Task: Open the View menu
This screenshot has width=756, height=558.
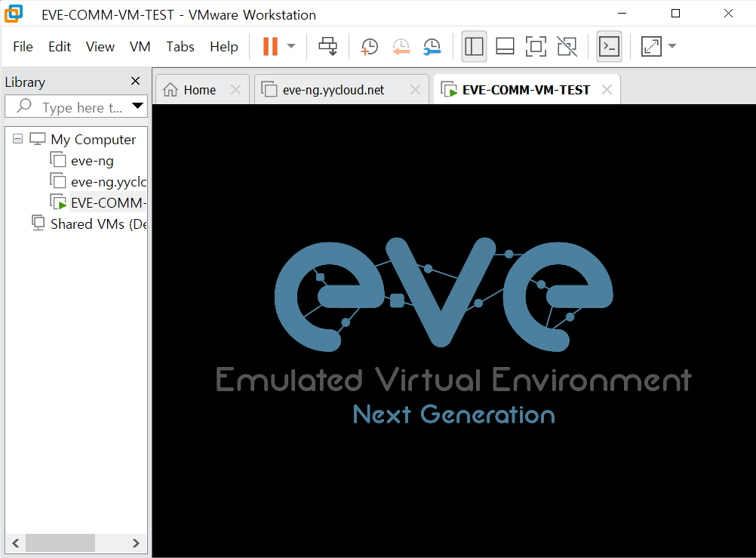Action: click(x=100, y=47)
